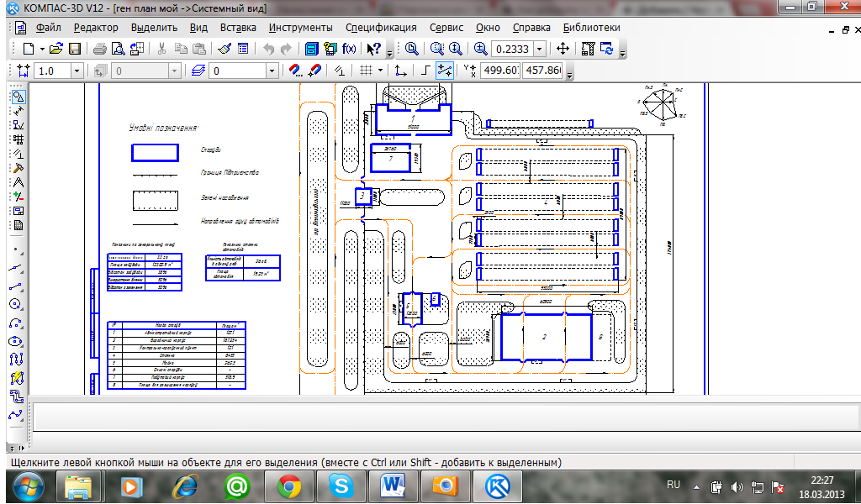Viewport: 861px width, 504px height.
Task: Toggle the highlighted rounding mode button
Action: 444,71
